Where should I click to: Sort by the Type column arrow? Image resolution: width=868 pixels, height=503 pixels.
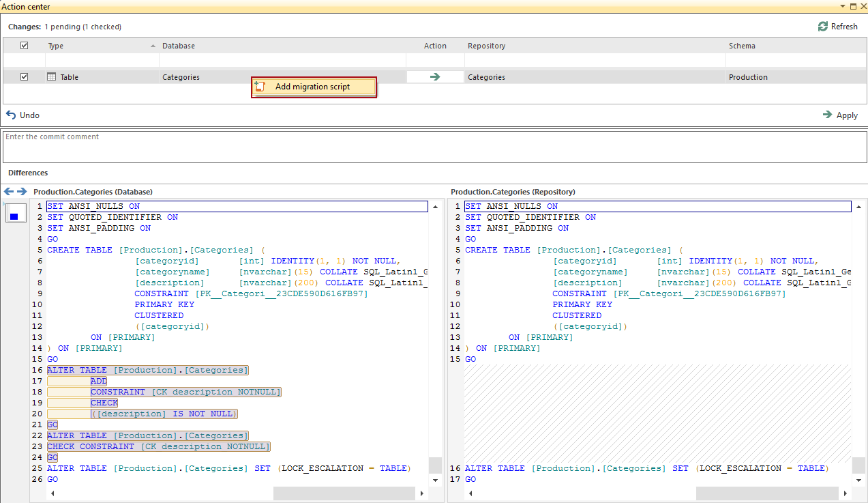(153, 46)
